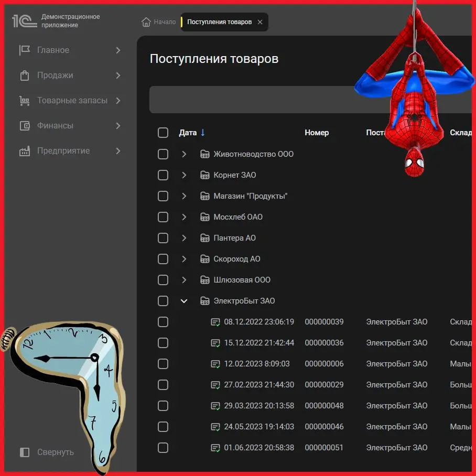
Task: Click document icon for 01.06.2023 20:58:38
Action: (x=215, y=448)
